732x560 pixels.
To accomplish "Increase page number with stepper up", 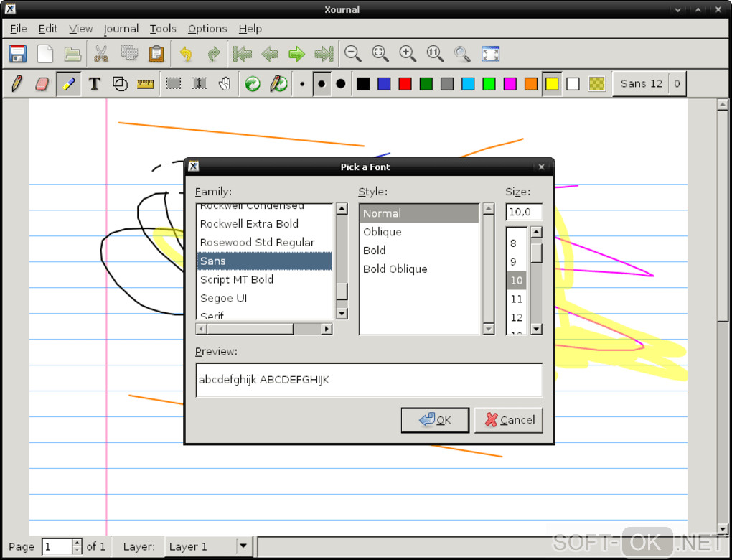I will (77, 543).
